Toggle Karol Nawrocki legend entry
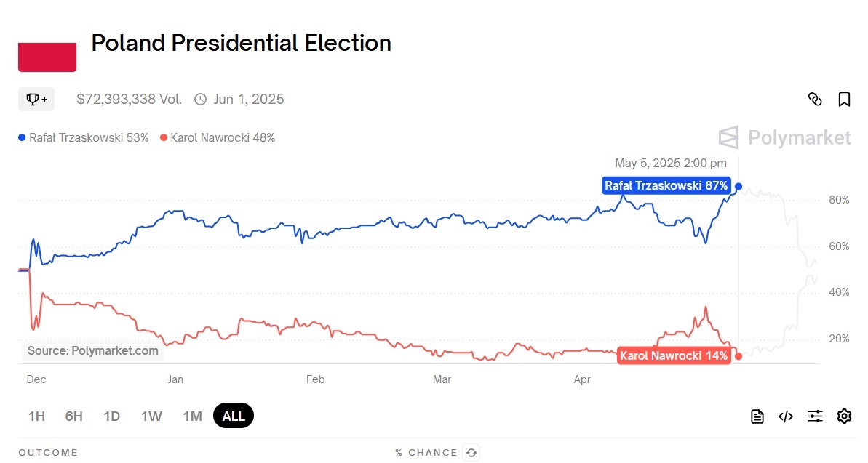The width and height of the screenshot is (868, 463). 217,137
